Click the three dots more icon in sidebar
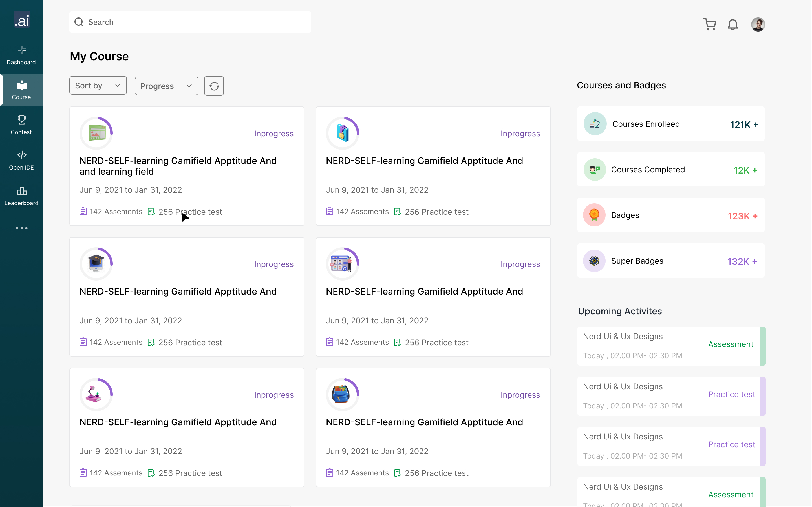Screen dimensions: 812x507 [x=22, y=228]
